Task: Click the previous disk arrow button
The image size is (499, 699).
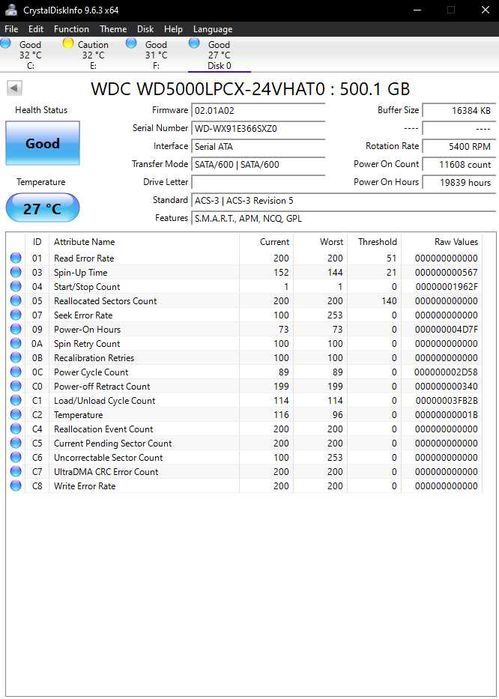Action: [x=14, y=88]
